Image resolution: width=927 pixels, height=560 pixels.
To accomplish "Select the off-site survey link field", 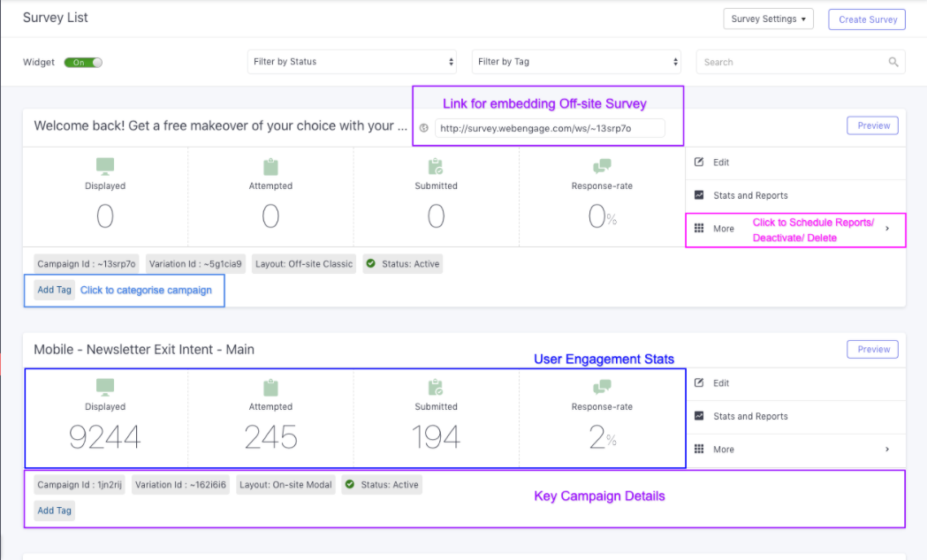I will [x=550, y=128].
